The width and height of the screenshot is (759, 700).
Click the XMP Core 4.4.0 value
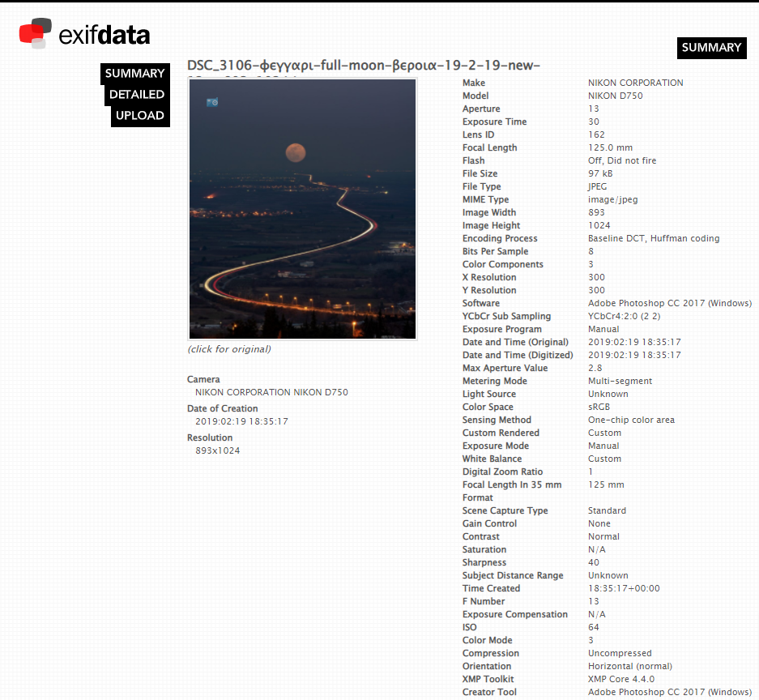(621, 679)
